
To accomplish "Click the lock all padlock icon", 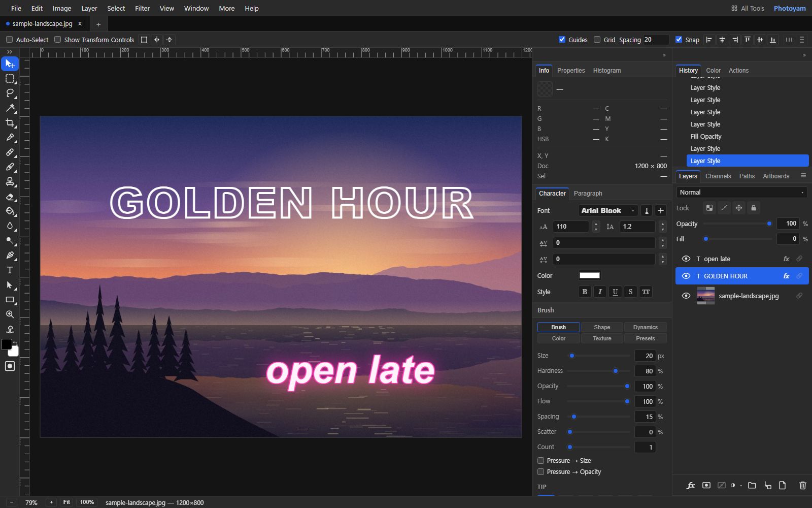I will point(754,208).
